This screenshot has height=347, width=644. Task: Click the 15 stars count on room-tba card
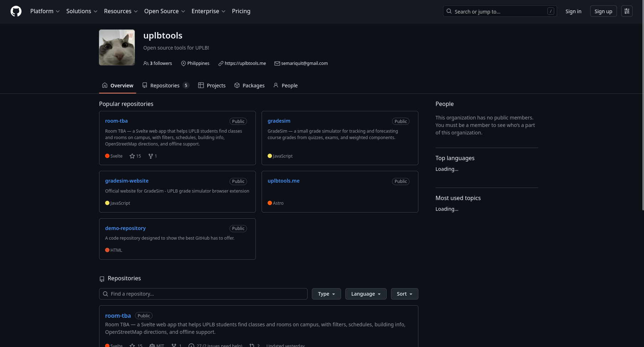tap(139, 156)
